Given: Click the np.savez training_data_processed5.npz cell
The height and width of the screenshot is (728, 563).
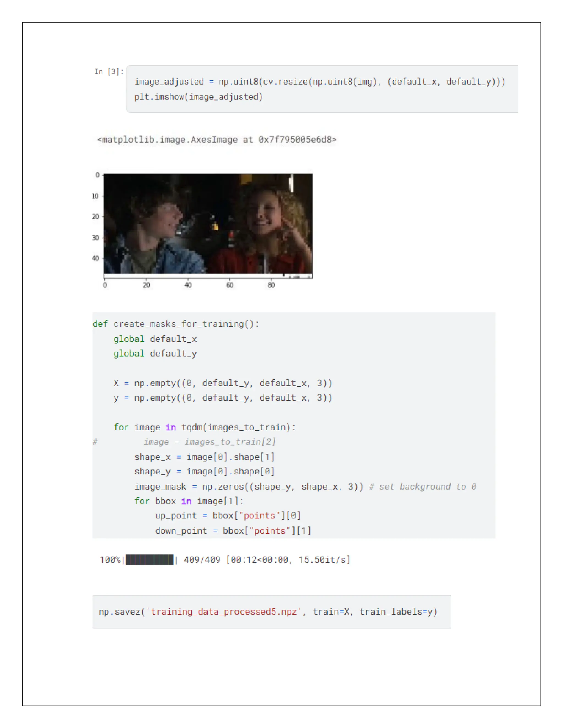Looking at the screenshot, I should [x=268, y=612].
